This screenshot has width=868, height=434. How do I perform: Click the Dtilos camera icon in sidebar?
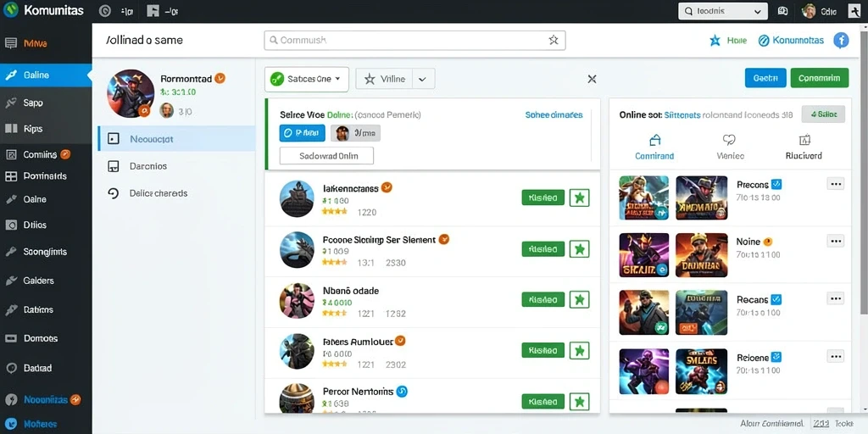[11, 225]
